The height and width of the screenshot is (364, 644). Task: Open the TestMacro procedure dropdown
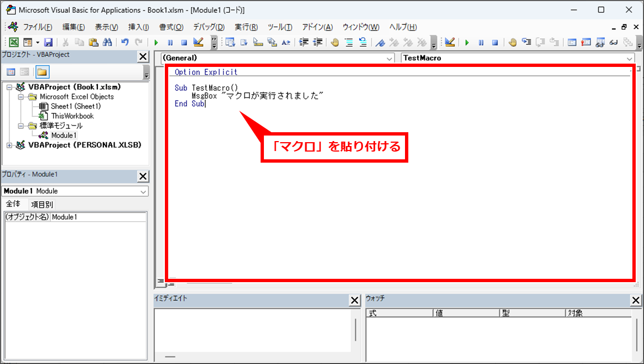[630, 58]
